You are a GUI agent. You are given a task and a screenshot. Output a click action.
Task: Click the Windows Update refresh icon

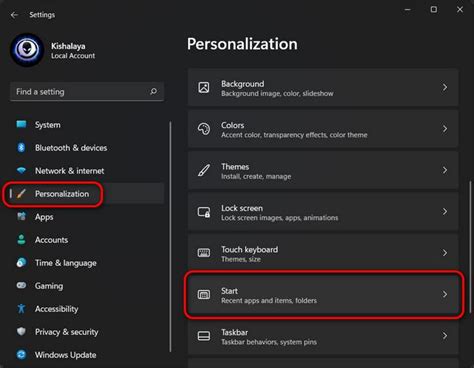click(21, 355)
